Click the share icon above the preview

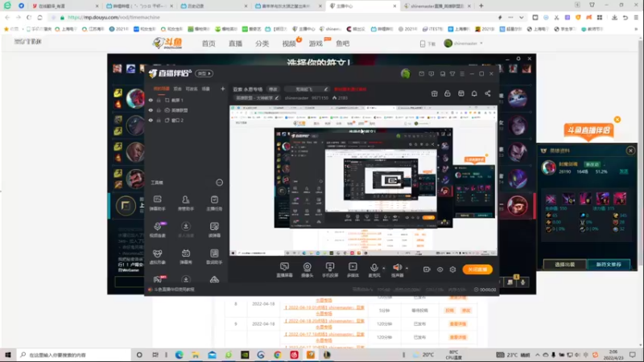488,93
